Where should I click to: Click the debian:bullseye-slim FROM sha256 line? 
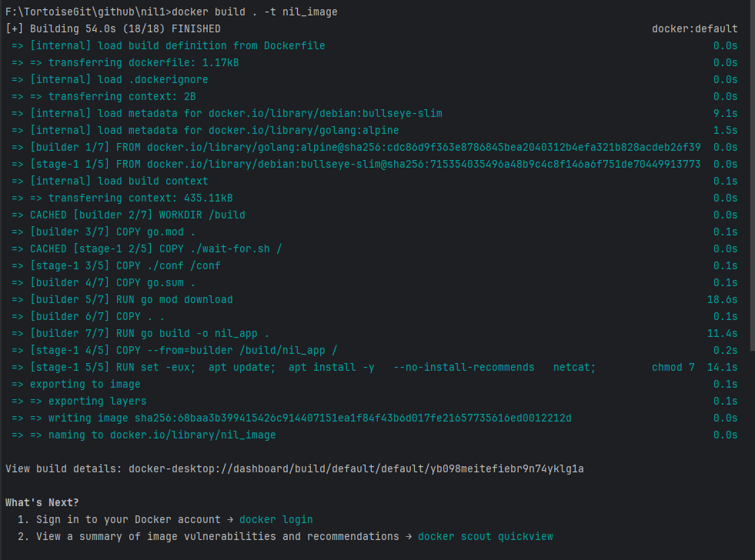pyautogui.click(x=365, y=164)
